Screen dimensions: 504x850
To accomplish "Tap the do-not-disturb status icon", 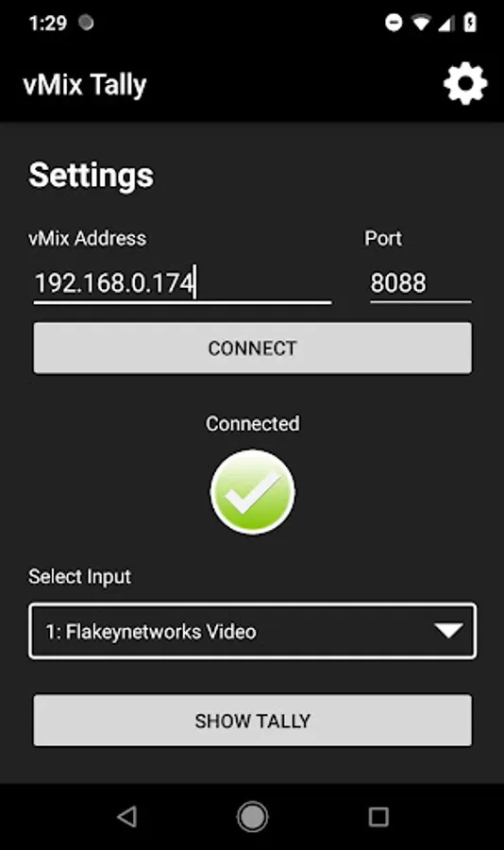I will tap(394, 23).
